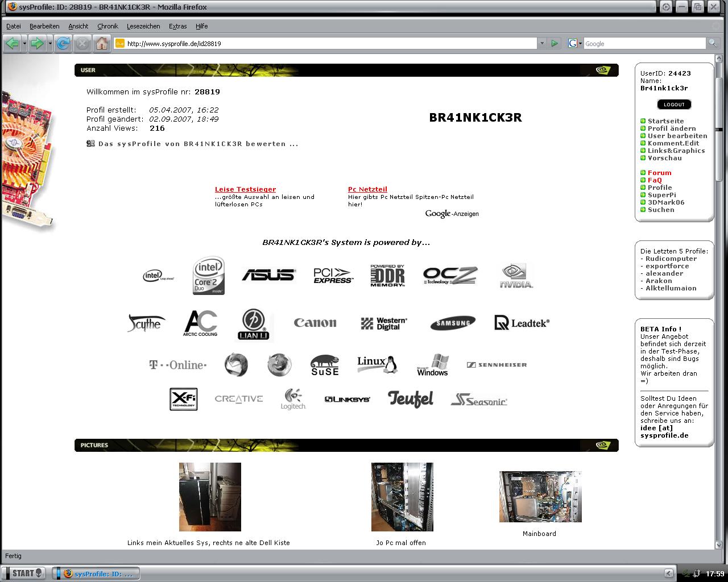Click the ASUS logo
The image size is (728, 582).
pyautogui.click(x=268, y=275)
